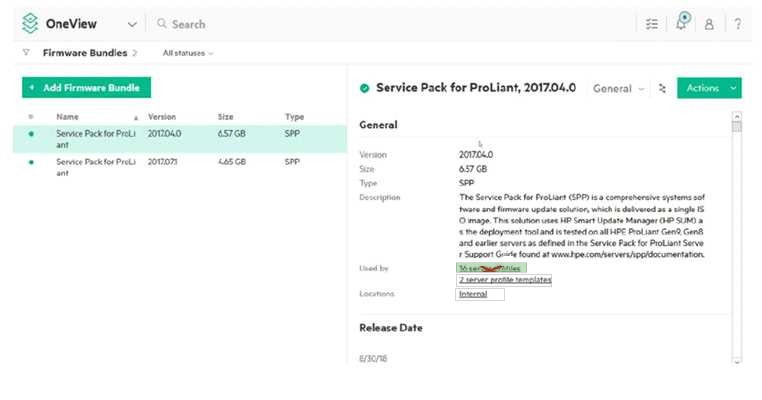Open the server profiles link
The height and width of the screenshot is (400, 762).
pos(490,268)
